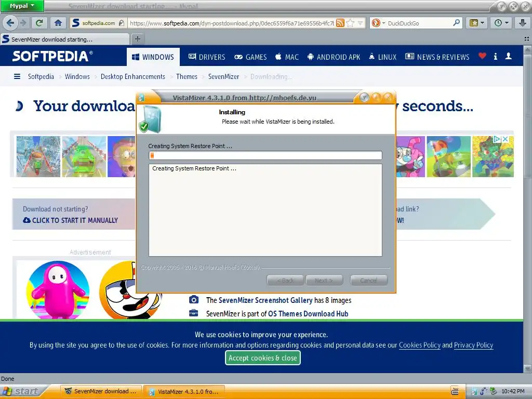532x399 pixels.
Task: Follow the Windows breadcrumb link
Action: (x=77, y=76)
